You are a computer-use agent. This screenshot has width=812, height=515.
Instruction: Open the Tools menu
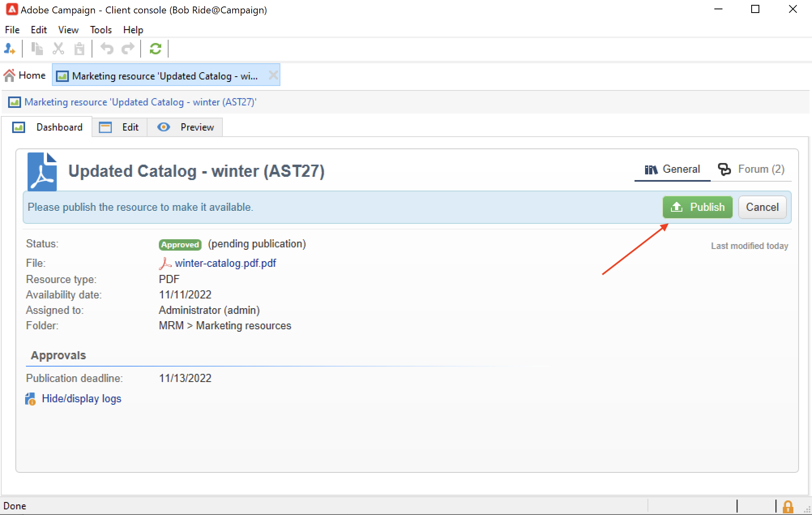coord(100,30)
